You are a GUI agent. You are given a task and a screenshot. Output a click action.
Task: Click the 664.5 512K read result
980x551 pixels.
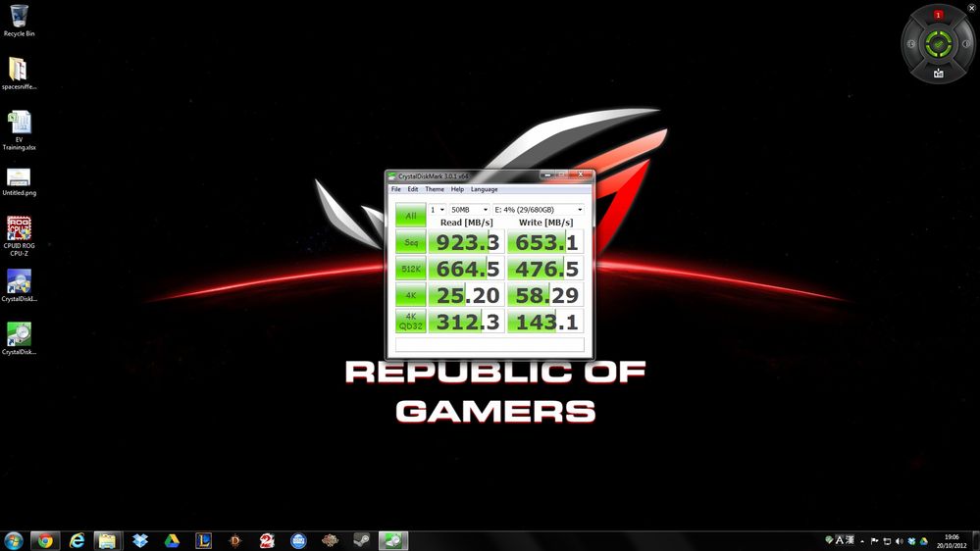point(466,269)
